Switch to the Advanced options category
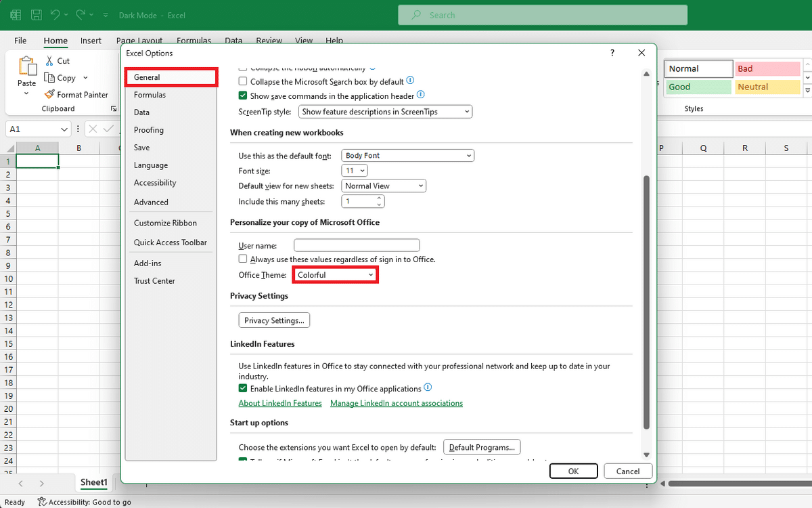 click(x=151, y=202)
